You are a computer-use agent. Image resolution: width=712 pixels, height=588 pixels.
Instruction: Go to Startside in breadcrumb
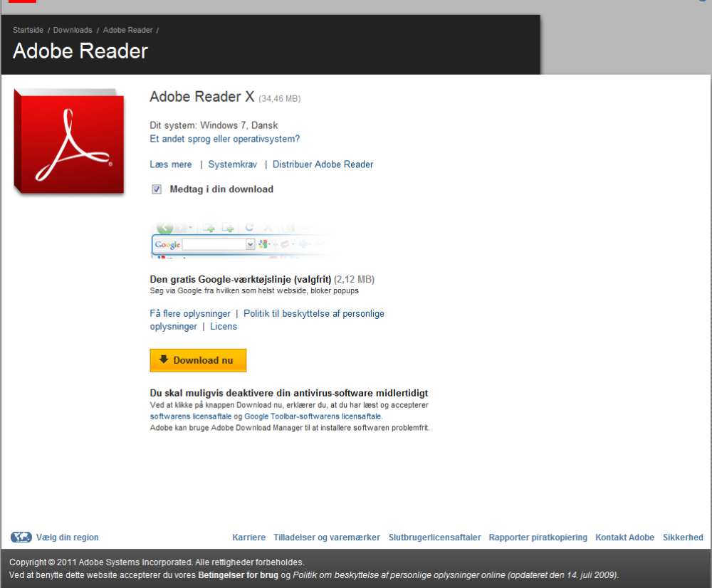(x=28, y=30)
